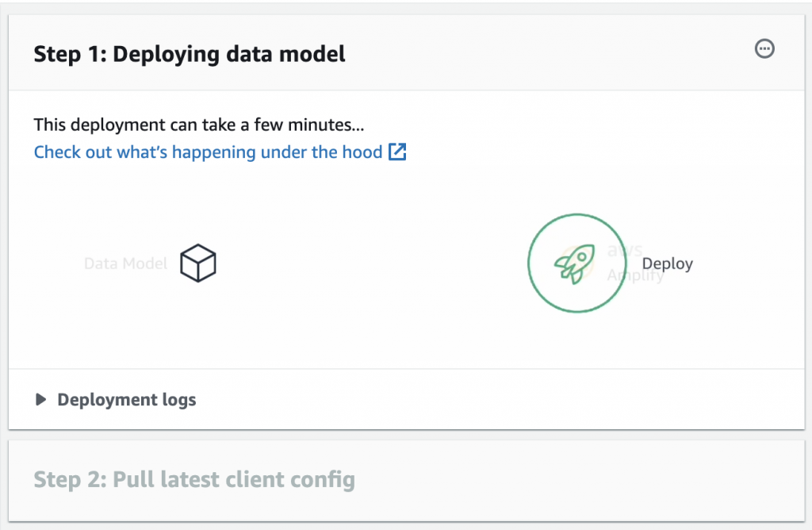The image size is (812, 530).
Task: Click the "Deploy" stage label
Action: (x=667, y=264)
